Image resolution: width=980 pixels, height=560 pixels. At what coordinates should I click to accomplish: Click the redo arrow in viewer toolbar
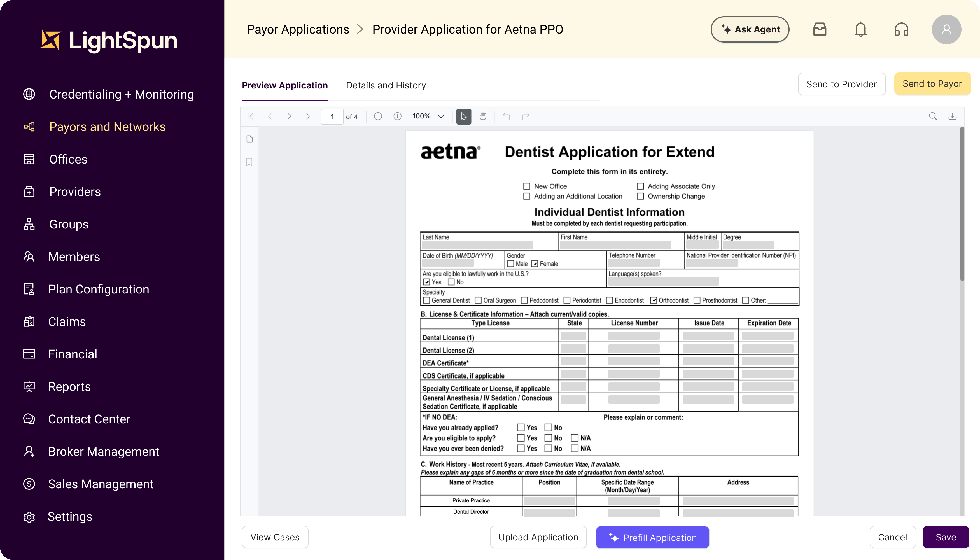pyautogui.click(x=526, y=116)
